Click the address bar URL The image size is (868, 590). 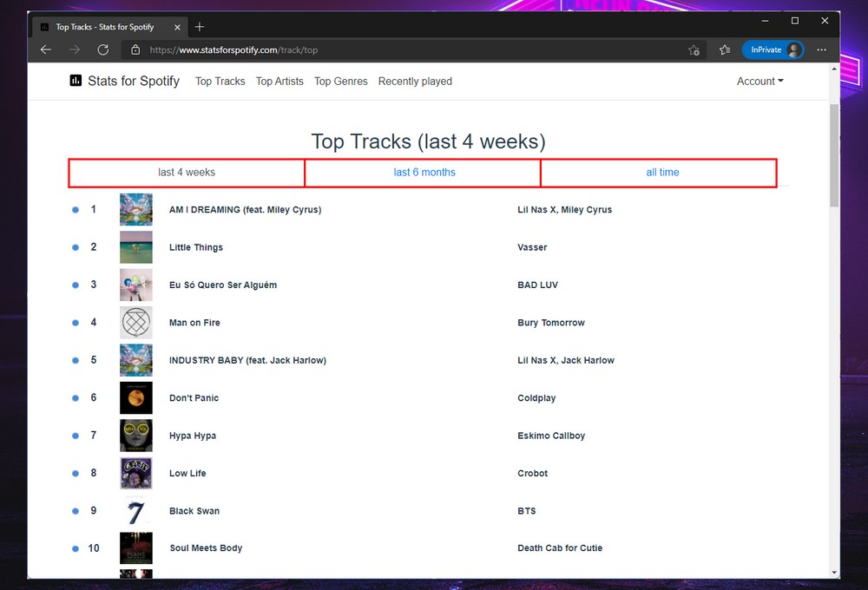[x=233, y=49]
